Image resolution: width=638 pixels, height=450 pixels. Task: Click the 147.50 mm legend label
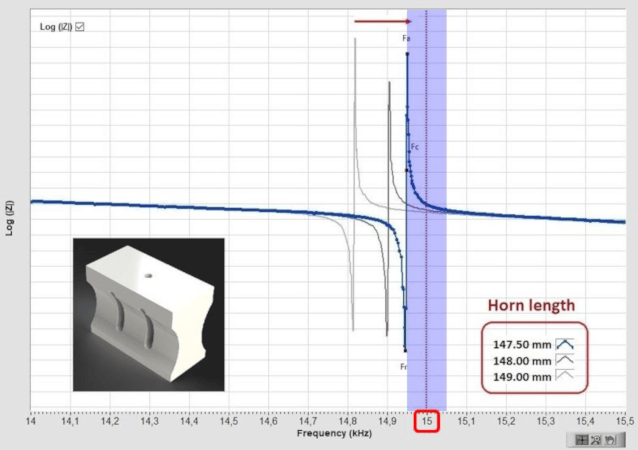tap(522, 345)
